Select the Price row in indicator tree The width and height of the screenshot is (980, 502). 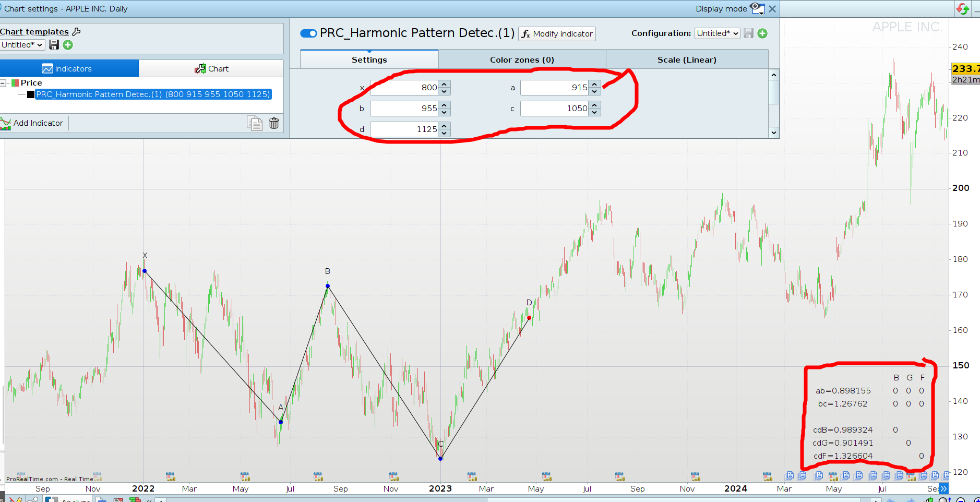[31, 83]
